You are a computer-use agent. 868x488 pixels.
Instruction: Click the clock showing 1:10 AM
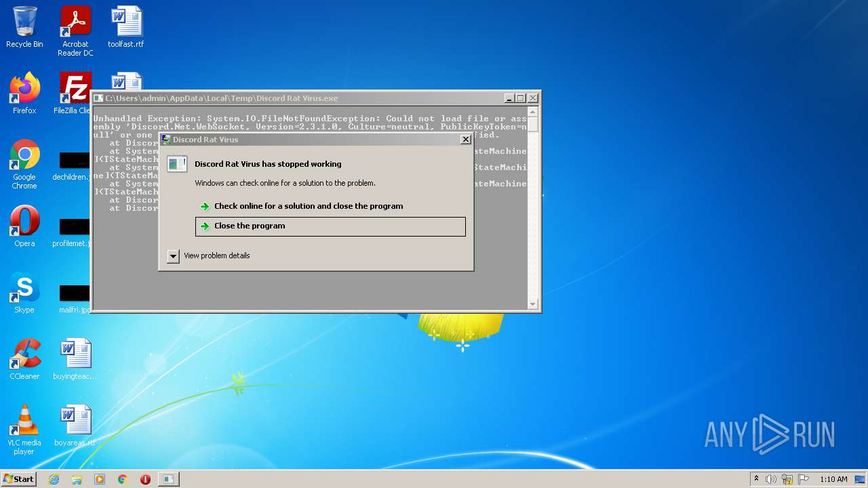click(833, 479)
